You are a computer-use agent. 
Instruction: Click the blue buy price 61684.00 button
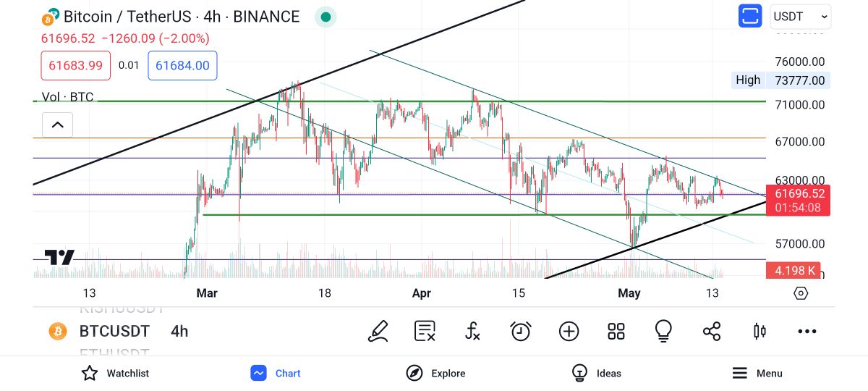tap(182, 66)
